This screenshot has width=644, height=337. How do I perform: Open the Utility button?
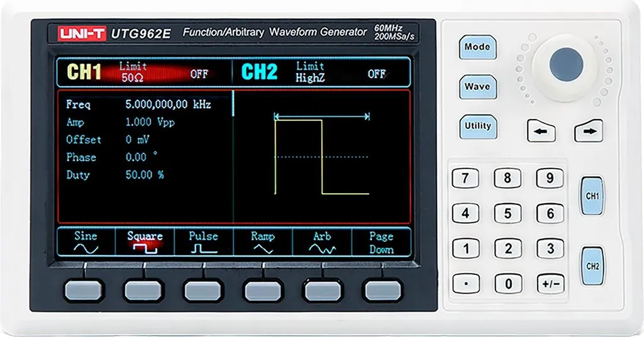pyautogui.click(x=478, y=126)
